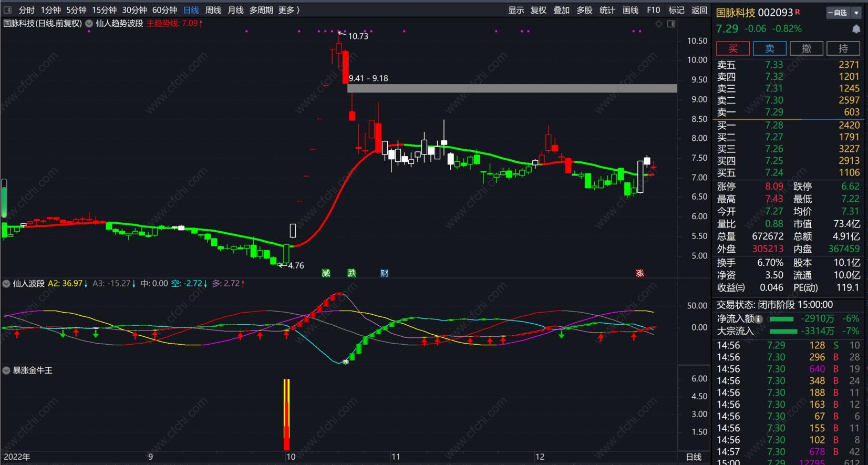Click the 换手 6.70% value

[770, 262]
